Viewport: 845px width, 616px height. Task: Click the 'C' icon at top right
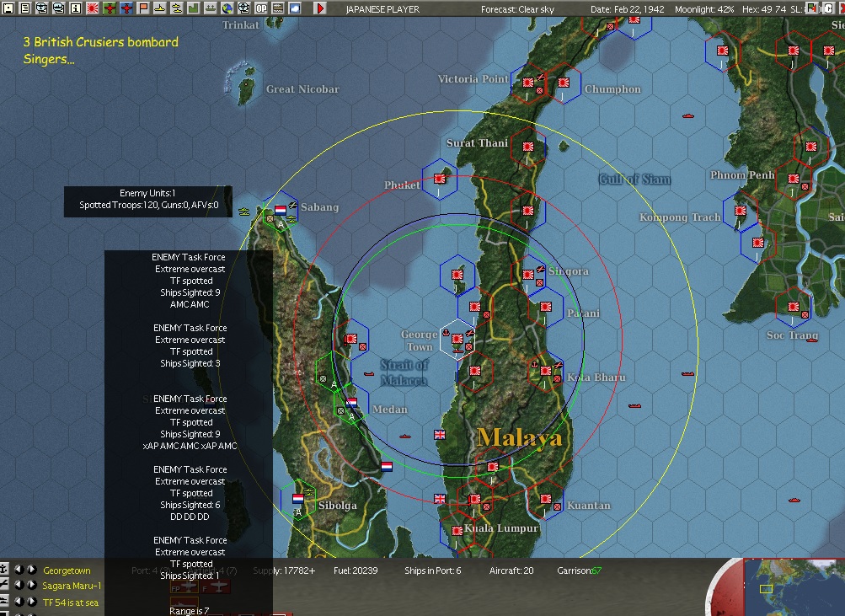click(x=828, y=8)
